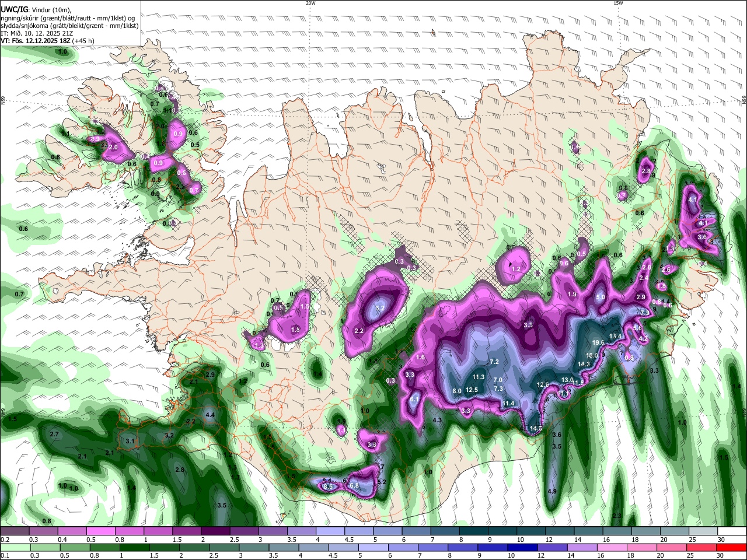Click the 5.6 snowfall value

(x=638, y=328)
